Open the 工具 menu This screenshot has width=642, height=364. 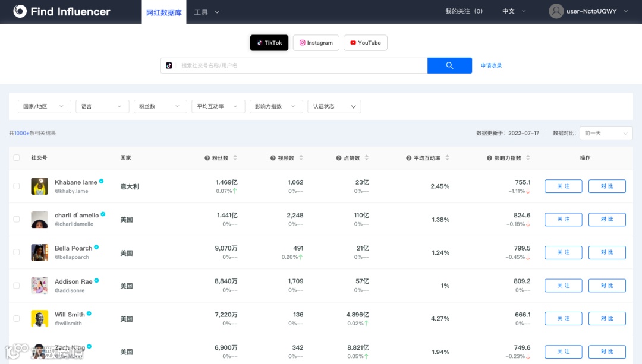pyautogui.click(x=207, y=12)
